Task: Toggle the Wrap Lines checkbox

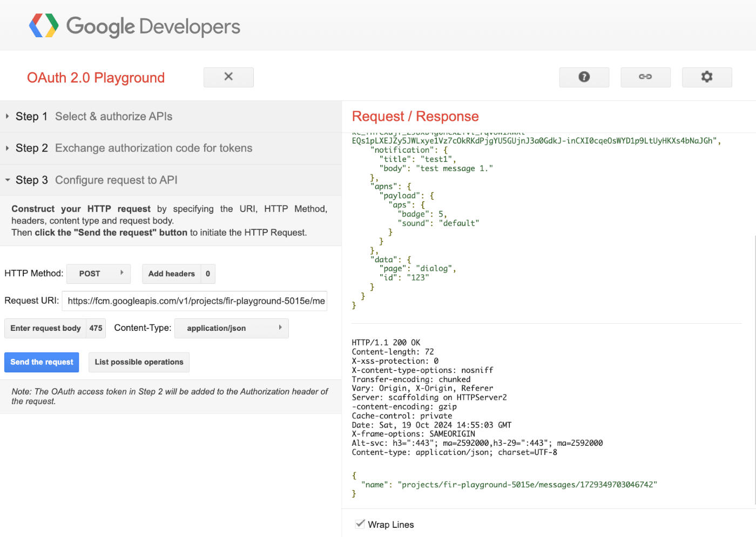Action: tap(360, 524)
